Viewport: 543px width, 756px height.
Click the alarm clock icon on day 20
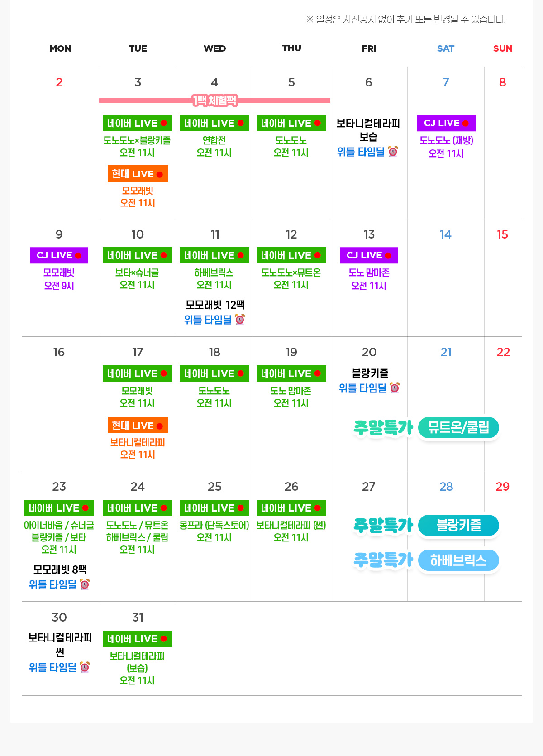(395, 388)
